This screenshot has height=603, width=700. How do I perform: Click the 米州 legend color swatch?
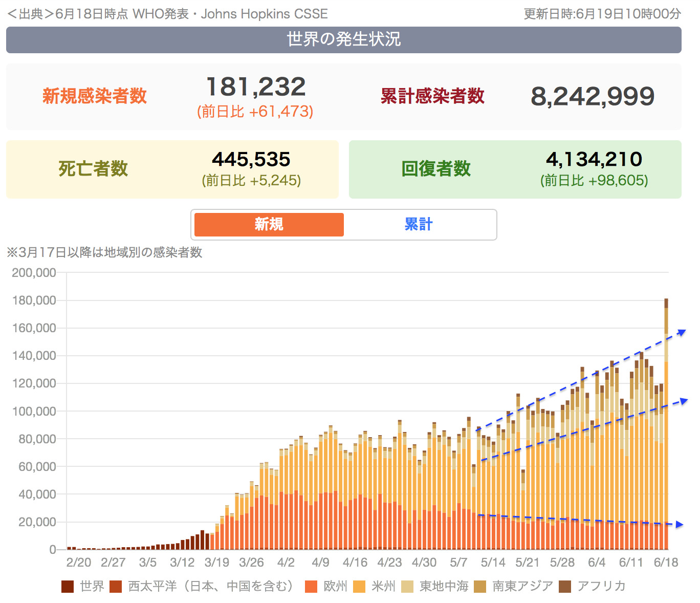click(359, 587)
